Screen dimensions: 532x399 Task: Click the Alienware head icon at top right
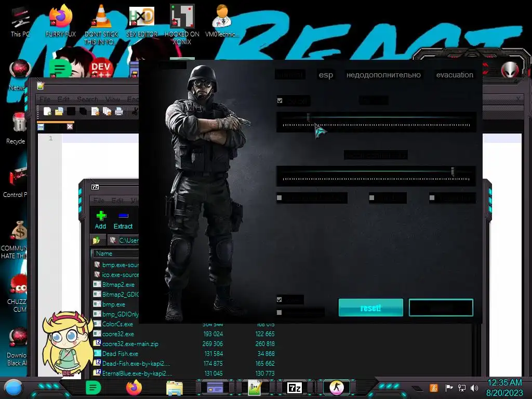[510, 70]
